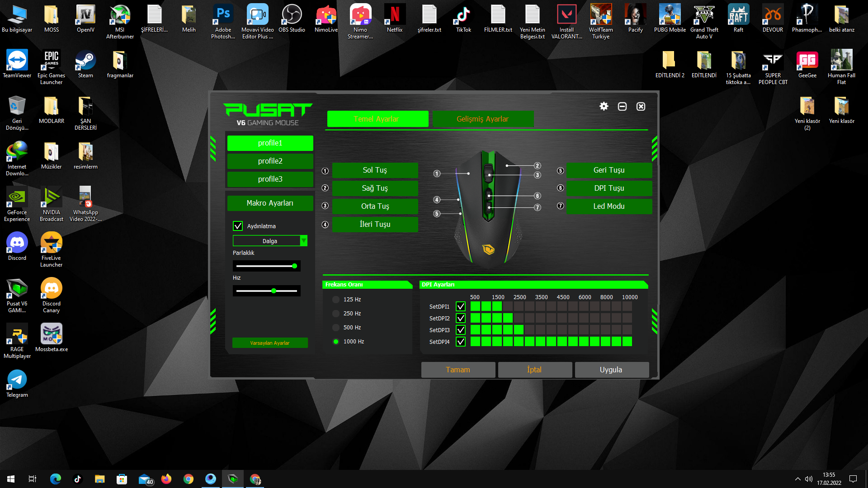The height and width of the screenshot is (488, 868).
Task: Open GeForce Experience desktop icon
Action: coord(17,204)
